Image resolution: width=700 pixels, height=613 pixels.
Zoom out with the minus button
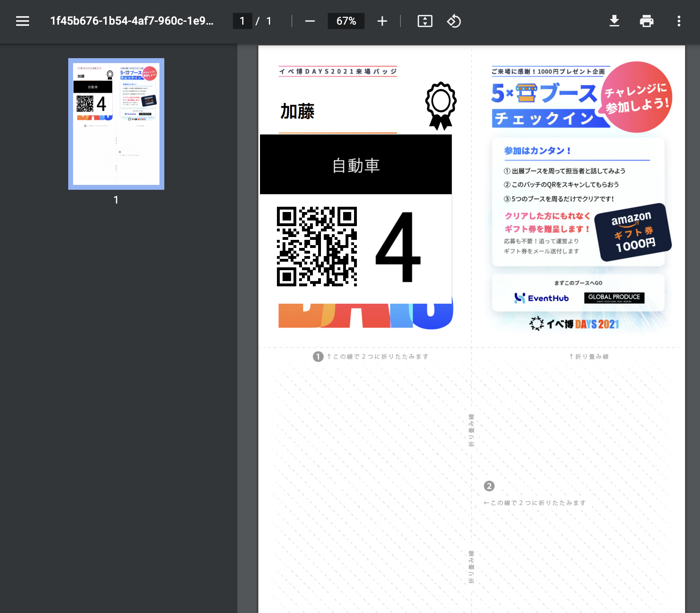(310, 21)
